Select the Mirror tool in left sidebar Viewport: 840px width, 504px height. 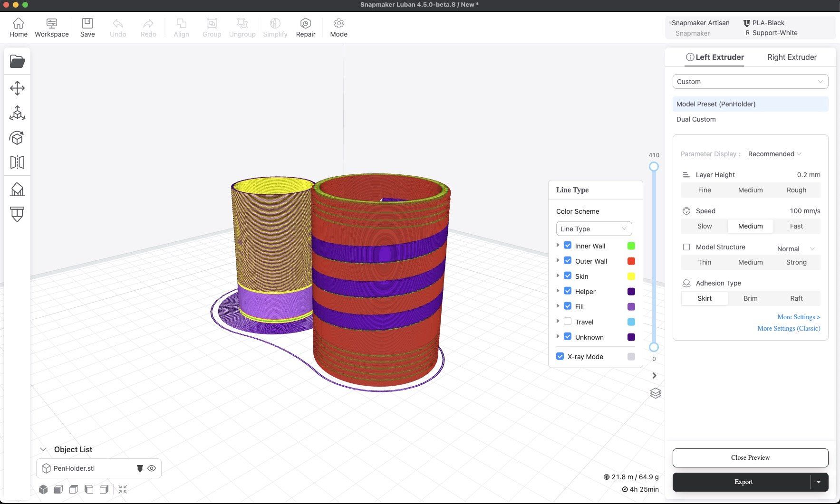point(17,162)
